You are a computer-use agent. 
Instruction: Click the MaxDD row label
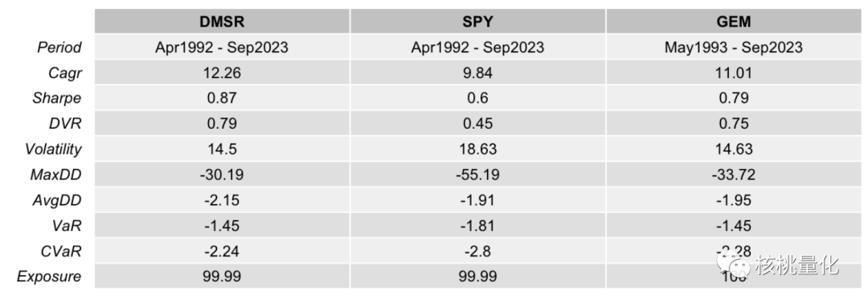tap(56, 175)
